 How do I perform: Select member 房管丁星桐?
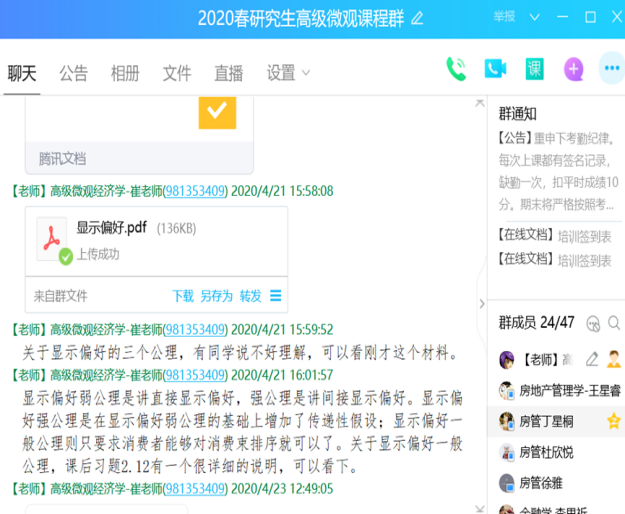click(x=556, y=422)
